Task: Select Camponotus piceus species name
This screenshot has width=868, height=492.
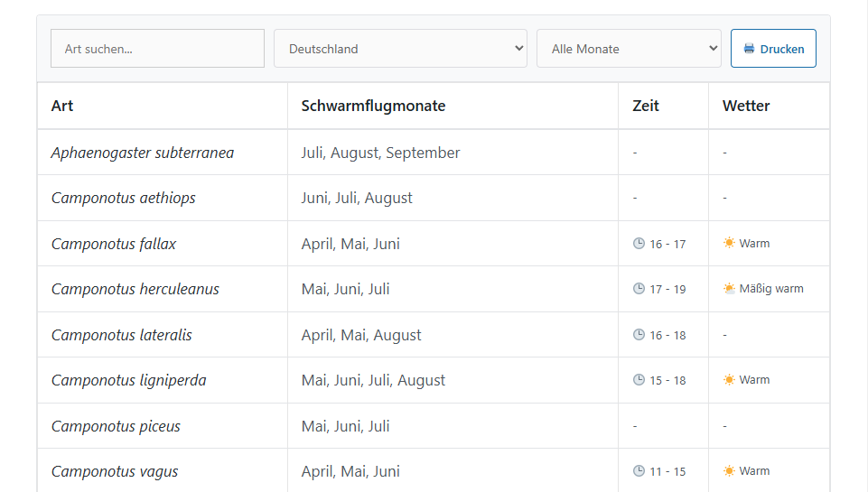Action: pos(116,427)
